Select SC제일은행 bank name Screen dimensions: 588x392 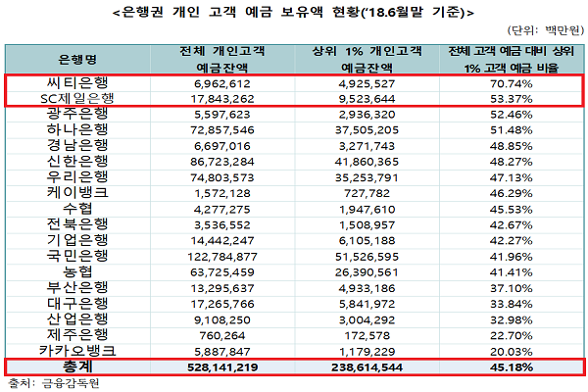[x=77, y=99]
